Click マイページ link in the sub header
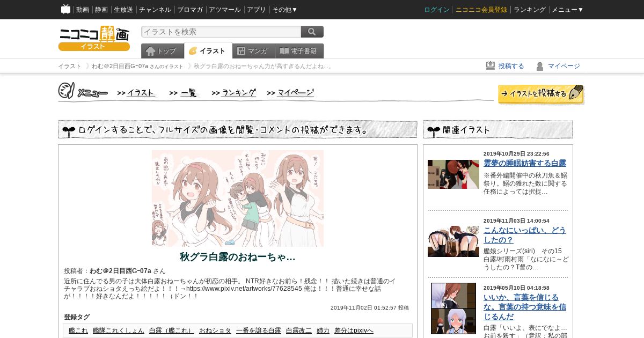Image resolution: width=644 pixels, height=338 pixels. tap(564, 66)
